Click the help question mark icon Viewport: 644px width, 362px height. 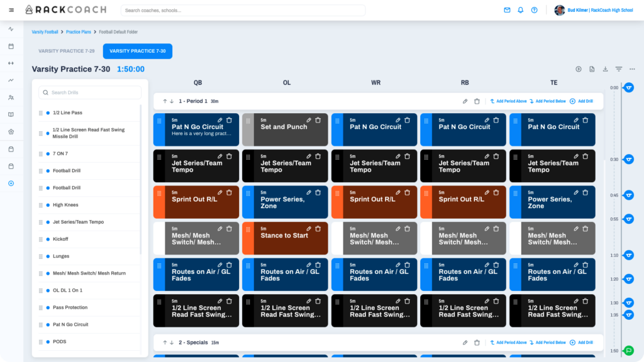coord(534,10)
